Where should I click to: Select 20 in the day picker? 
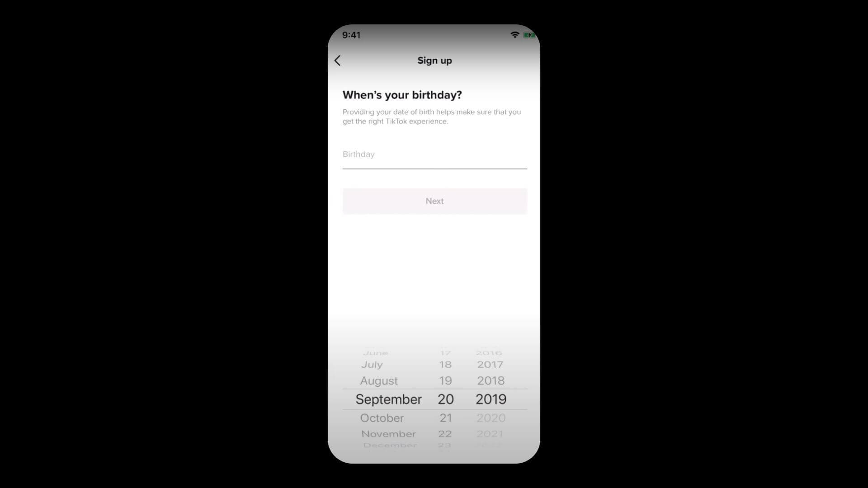[446, 399]
